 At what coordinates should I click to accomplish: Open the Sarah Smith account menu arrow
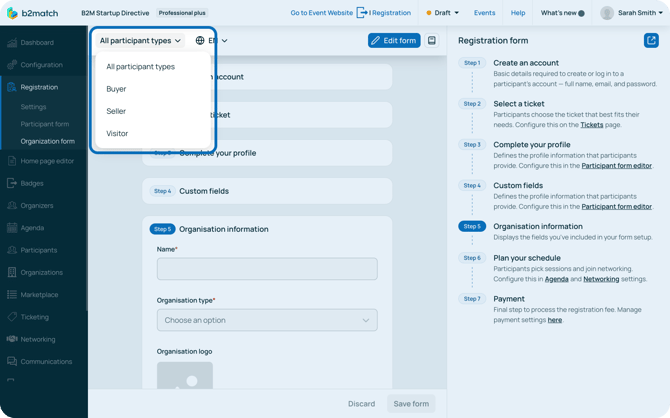point(661,13)
